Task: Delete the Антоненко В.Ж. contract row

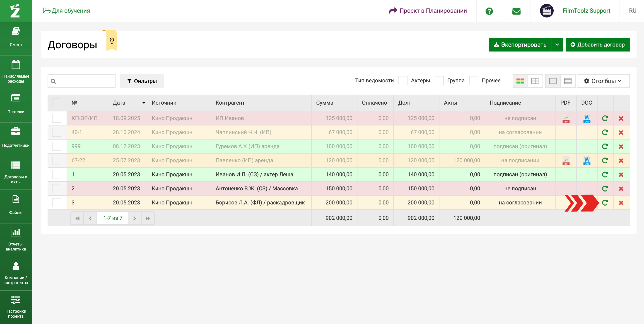Action: pyautogui.click(x=621, y=189)
